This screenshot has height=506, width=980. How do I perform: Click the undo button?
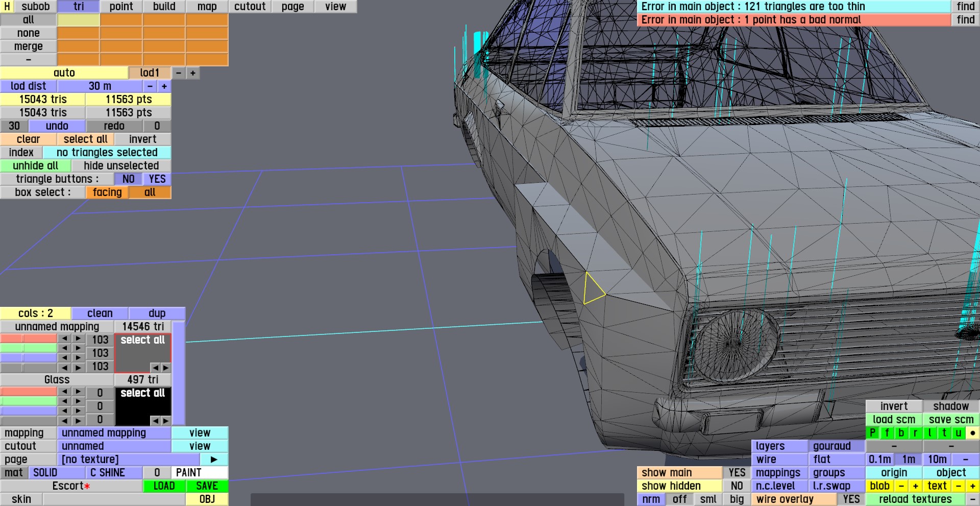[x=57, y=126]
